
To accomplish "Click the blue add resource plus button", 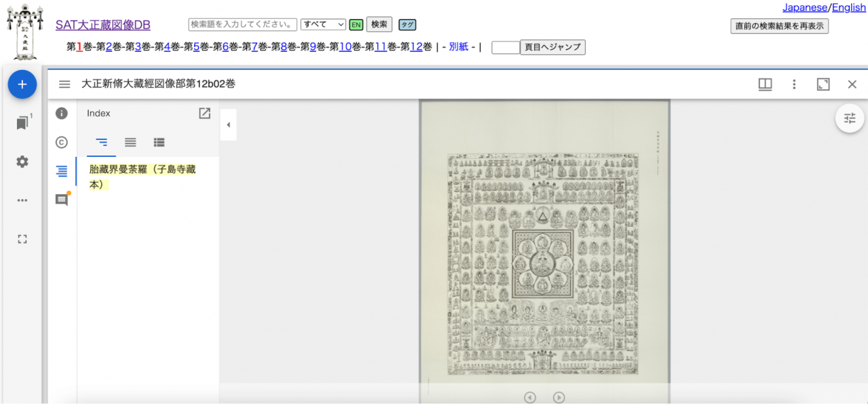I will (22, 84).
